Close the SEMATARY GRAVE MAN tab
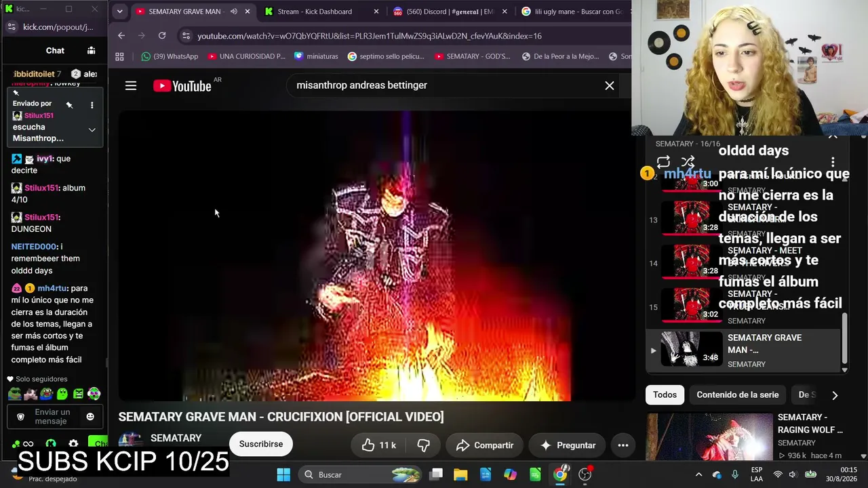The height and width of the screenshot is (488, 868). (248, 12)
